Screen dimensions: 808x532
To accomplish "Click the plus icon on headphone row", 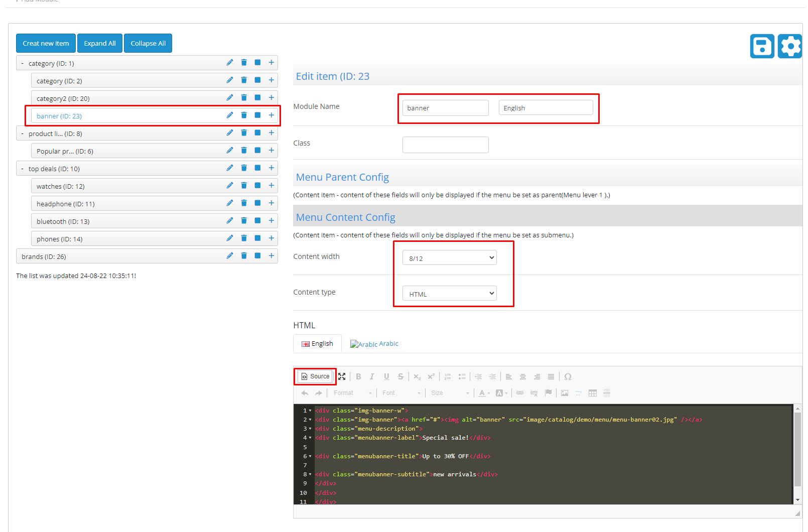I will tap(271, 203).
